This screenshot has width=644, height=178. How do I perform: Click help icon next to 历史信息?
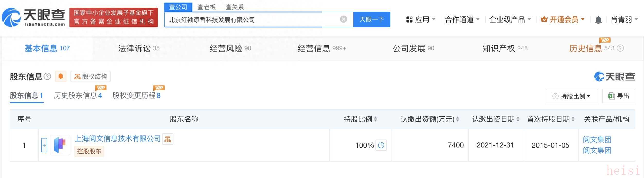pos(620,48)
